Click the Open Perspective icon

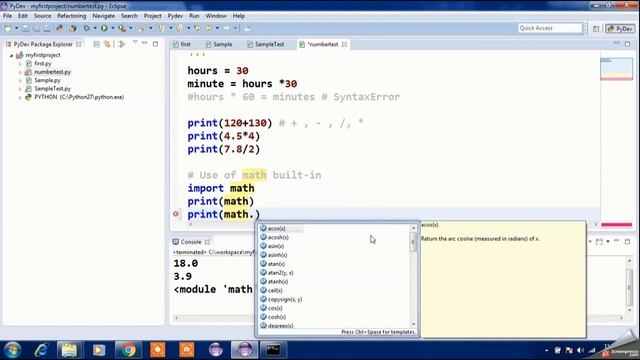click(x=596, y=29)
